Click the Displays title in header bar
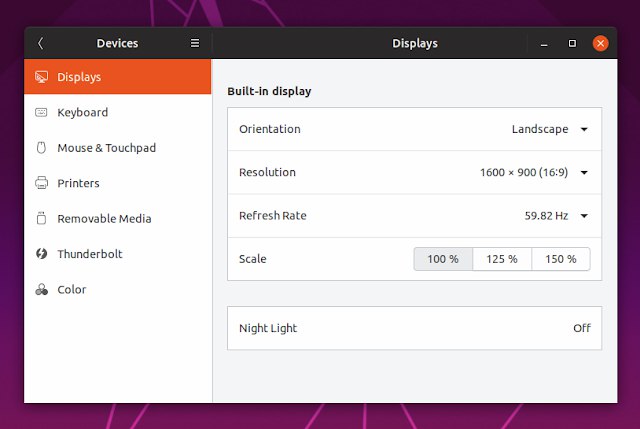 415,43
